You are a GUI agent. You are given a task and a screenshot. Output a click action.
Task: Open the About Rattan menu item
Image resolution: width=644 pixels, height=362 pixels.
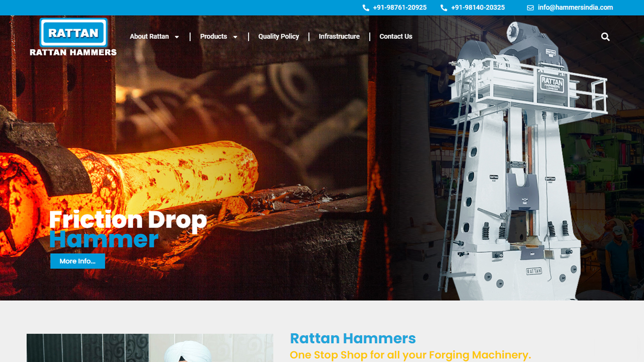149,36
